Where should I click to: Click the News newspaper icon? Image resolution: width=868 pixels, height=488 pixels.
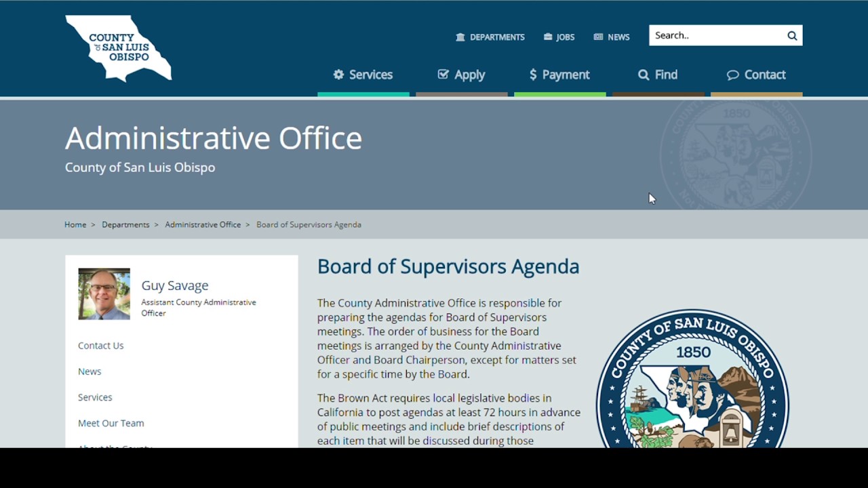pyautogui.click(x=598, y=37)
